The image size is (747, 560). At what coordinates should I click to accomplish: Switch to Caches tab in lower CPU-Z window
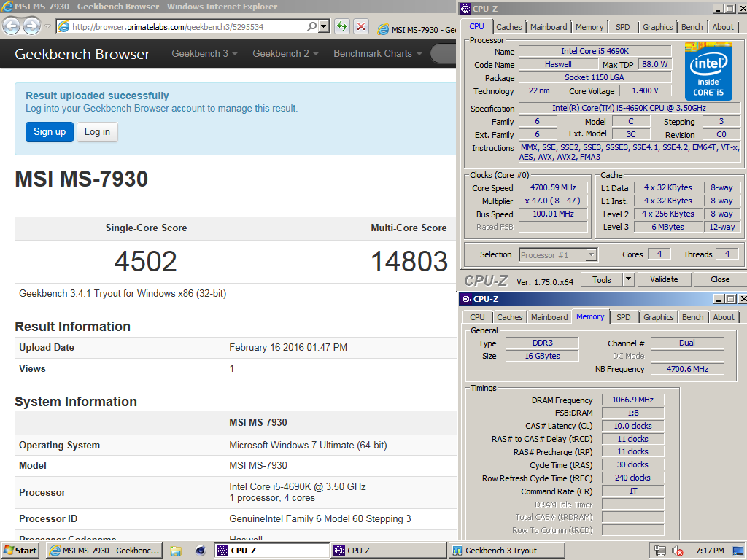(509, 317)
